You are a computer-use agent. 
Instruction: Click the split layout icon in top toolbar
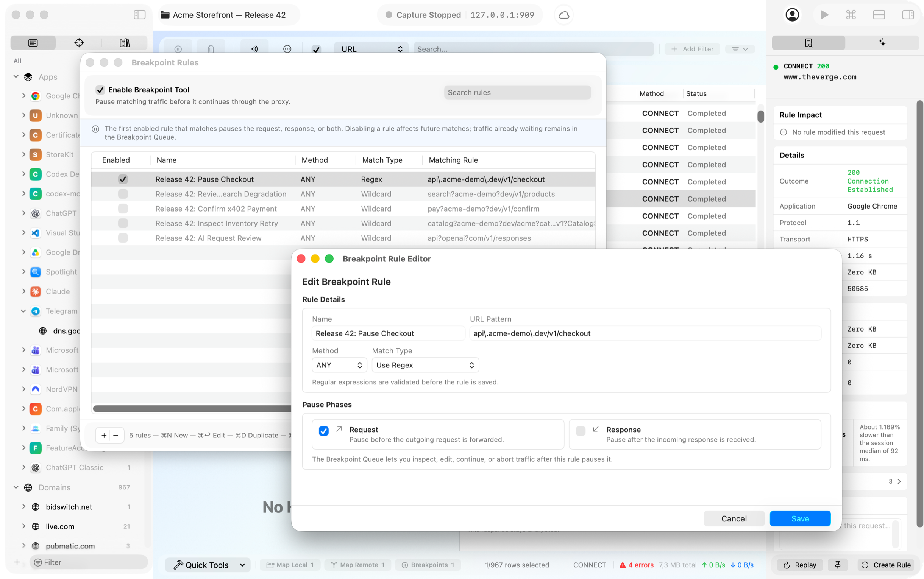point(879,15)
